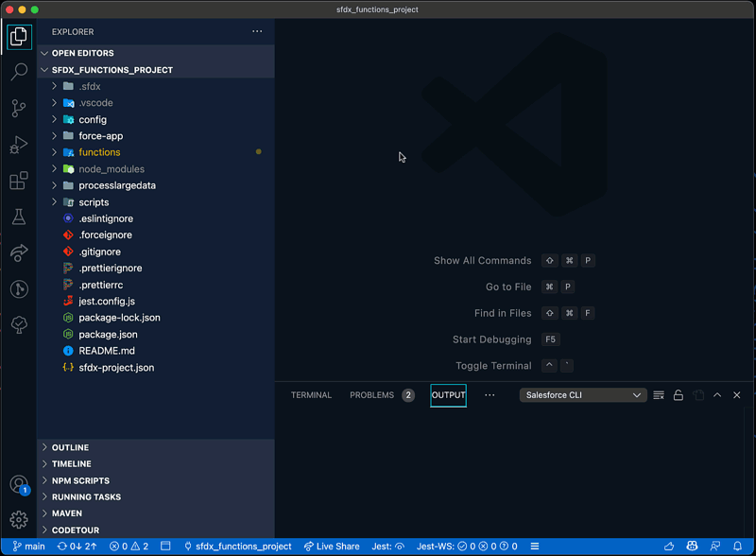756x556 pixels.
Task: Open the package-lock.json file
Action: pos(156,318)
